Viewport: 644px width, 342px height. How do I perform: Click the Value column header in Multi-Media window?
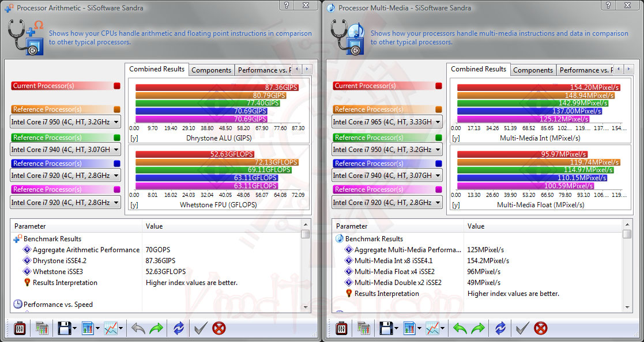[543, 226]
